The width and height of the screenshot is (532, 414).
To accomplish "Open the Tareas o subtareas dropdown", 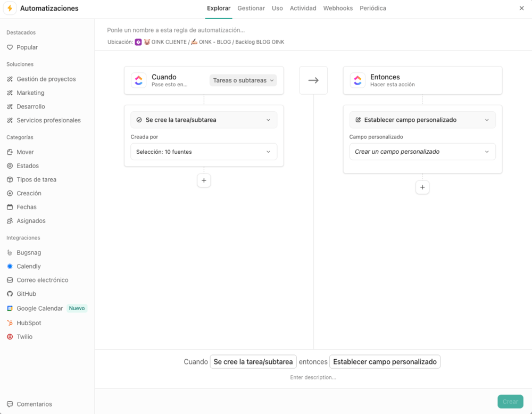I will [x=243, y=80].
